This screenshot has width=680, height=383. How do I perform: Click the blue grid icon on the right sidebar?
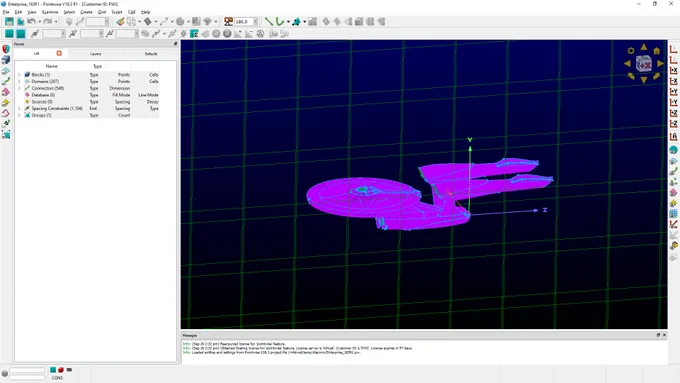[x=673, y=214]
